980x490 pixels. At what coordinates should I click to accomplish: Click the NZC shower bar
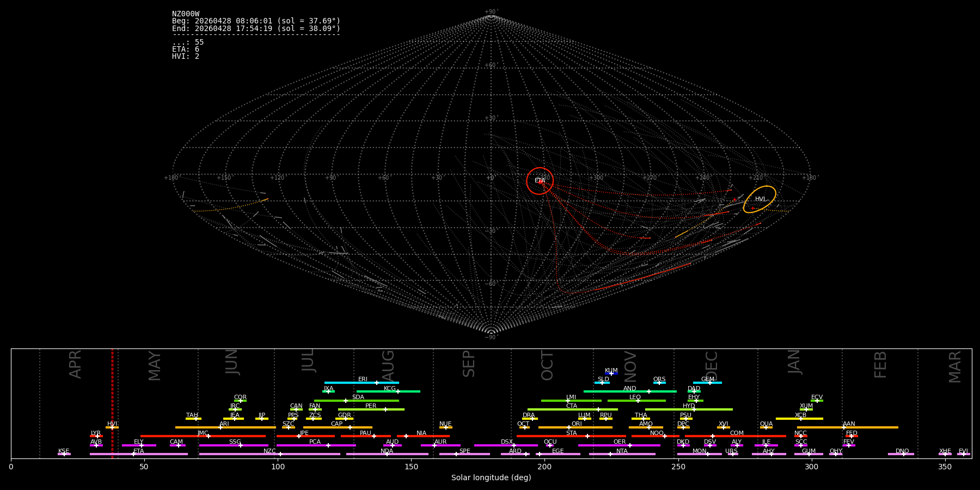pos(269,454)
